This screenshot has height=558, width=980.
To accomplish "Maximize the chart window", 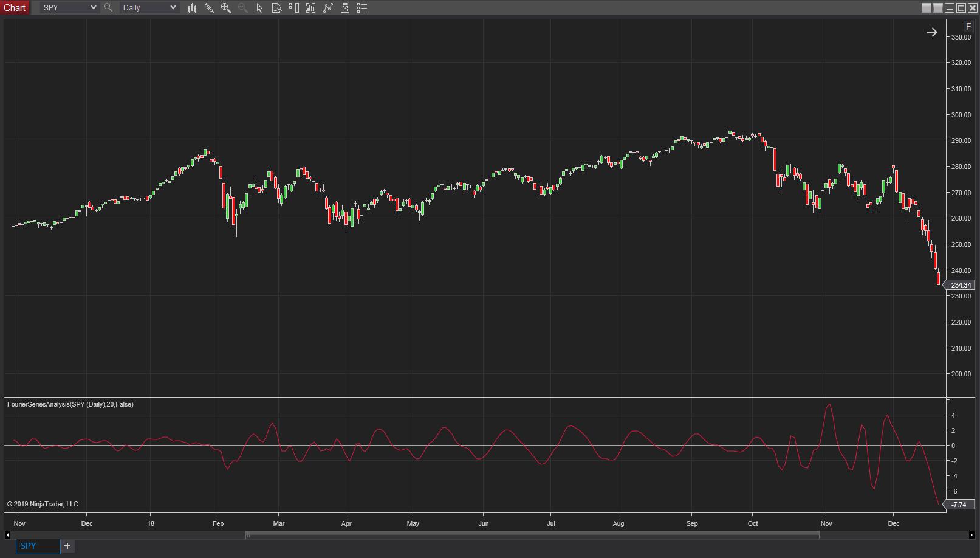I will click(x=961, y=8).
